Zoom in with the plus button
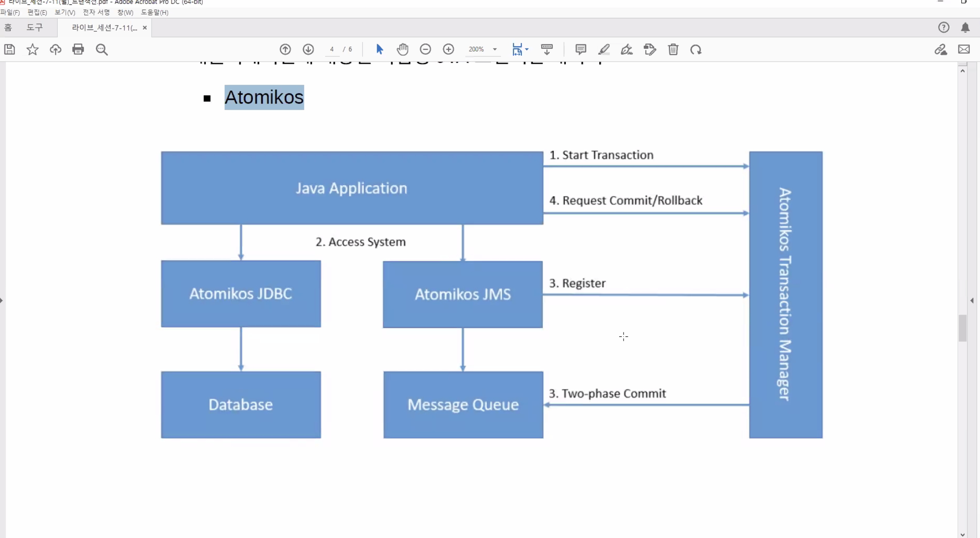 (x=448, y=49)
